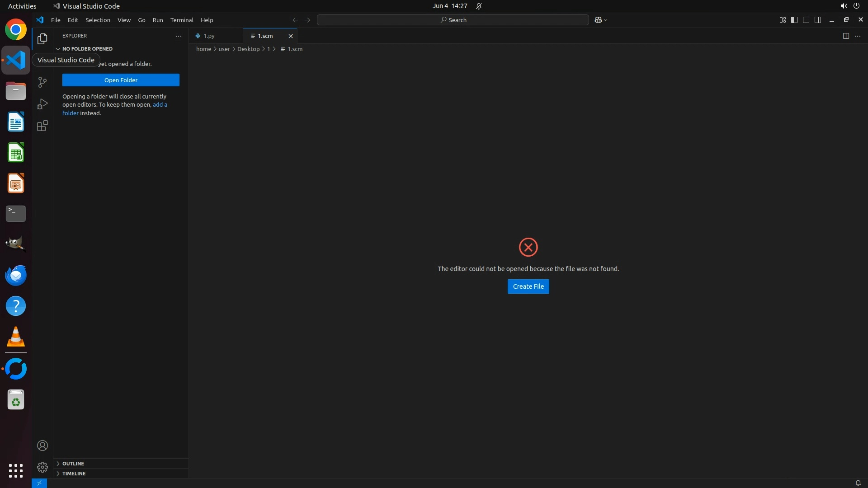The width and height of the screenshot is (868, 488).
Task: Open the Manage gear icon
Action: 42,467
